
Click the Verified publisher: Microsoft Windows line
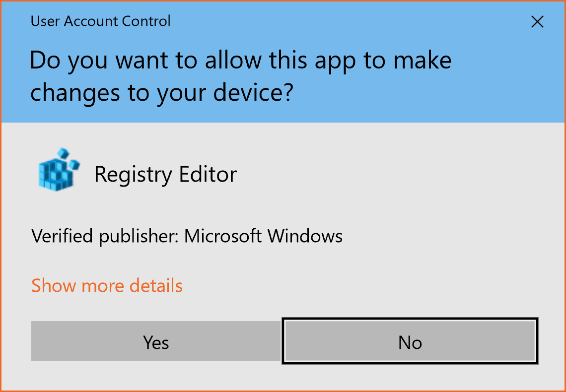pos(187,237)
